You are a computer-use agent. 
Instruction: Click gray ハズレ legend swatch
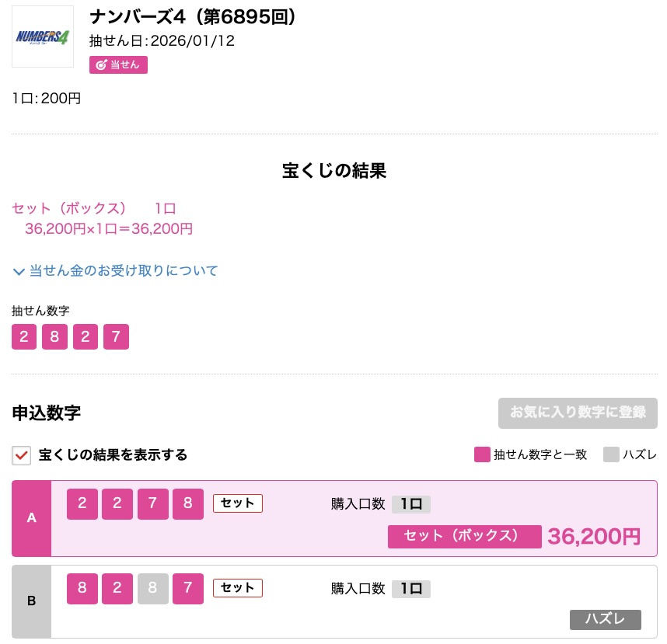[x=611, y=455]
